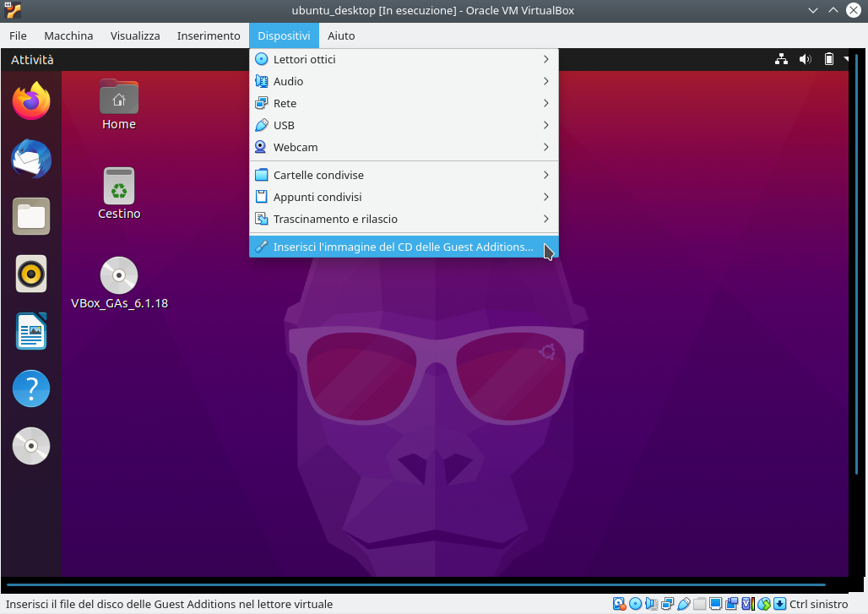Expand the Webcam submenu arrow
This screenshot has height=614, width=868.
pos(545,147)
